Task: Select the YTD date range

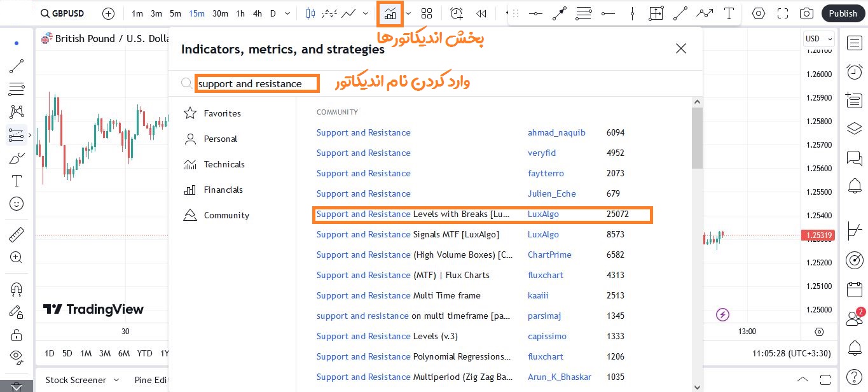Action: point(144,353)
